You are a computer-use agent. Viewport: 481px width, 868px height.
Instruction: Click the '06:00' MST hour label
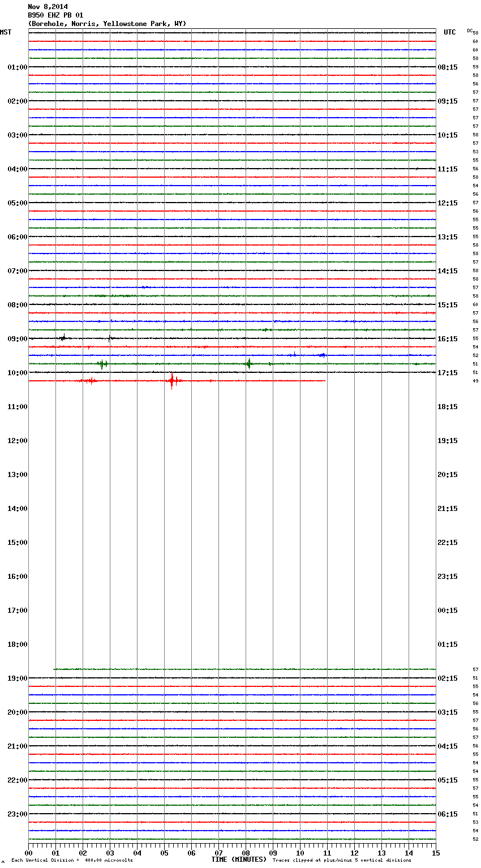[18, 237]
